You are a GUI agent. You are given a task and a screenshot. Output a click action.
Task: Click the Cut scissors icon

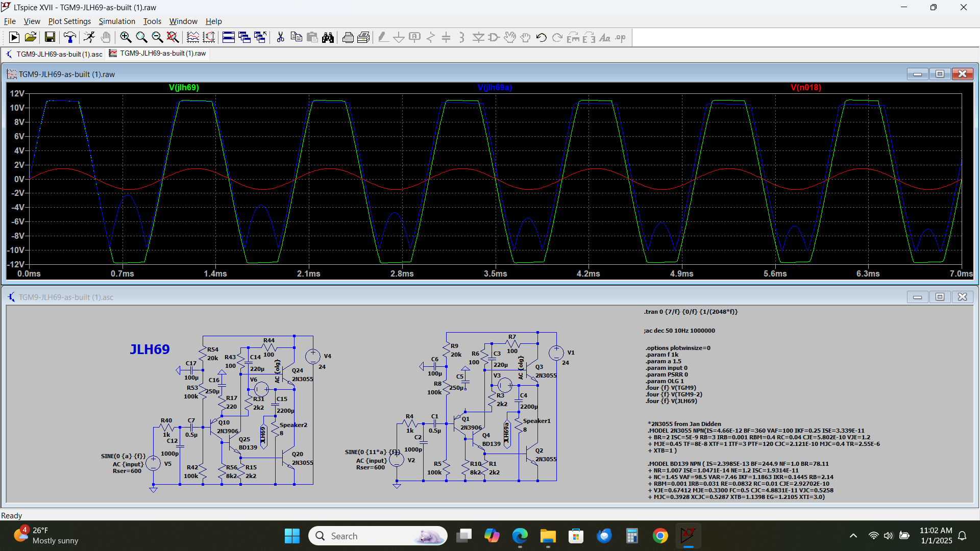[280, 37]
